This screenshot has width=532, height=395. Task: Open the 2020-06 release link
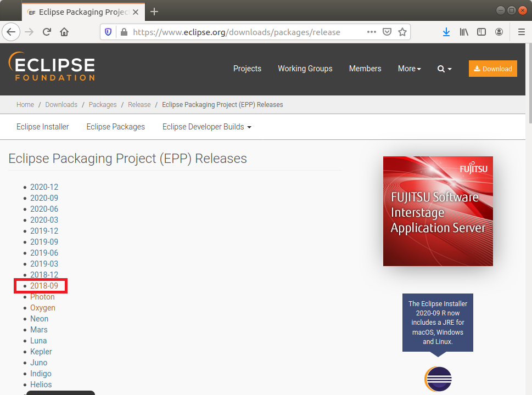click(x=44, y=209)
